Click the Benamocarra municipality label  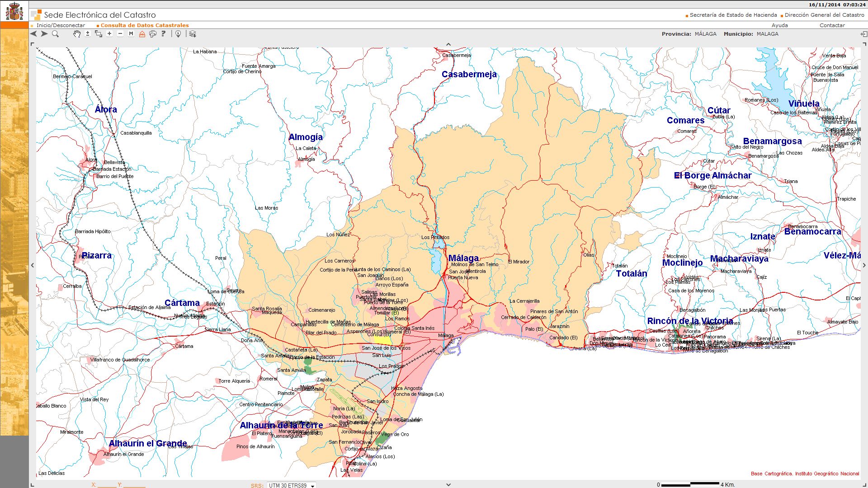tap(813, 231)
